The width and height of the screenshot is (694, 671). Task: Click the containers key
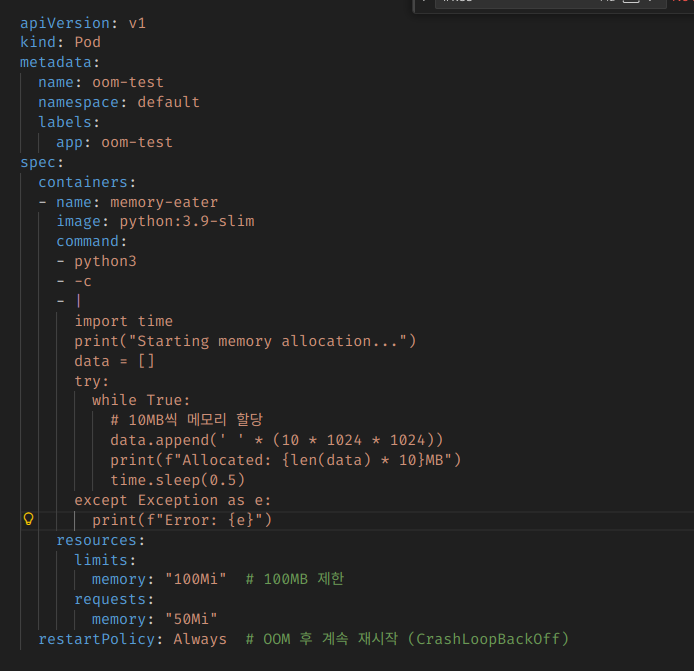(x=82, y=182)
